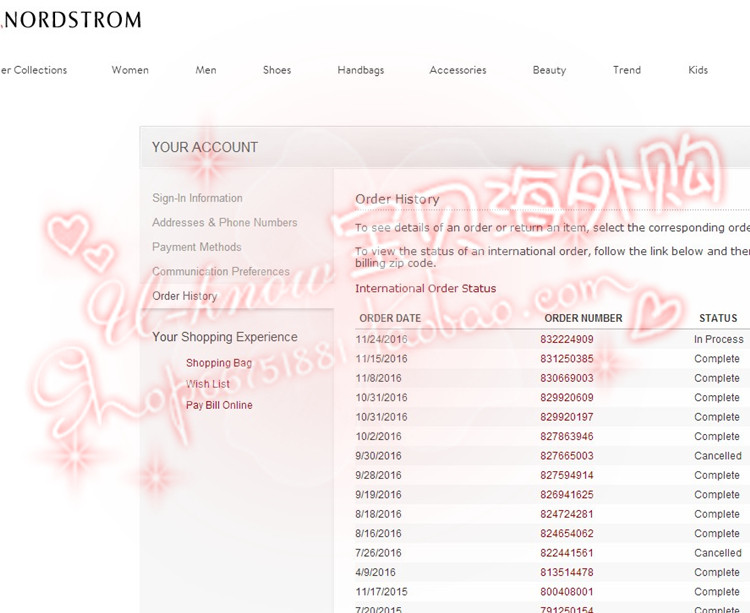Click the date 4/9/2016

(x=375, y=572)
